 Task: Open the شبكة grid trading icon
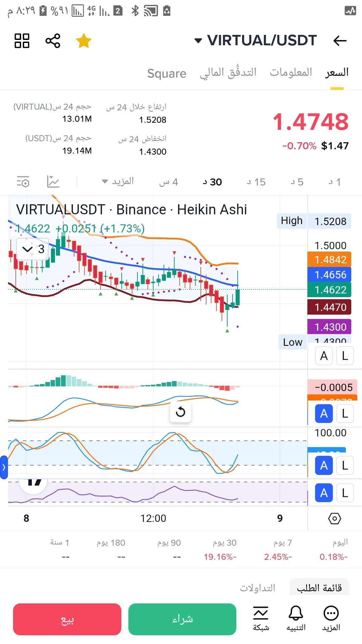(x=261, y=619)
